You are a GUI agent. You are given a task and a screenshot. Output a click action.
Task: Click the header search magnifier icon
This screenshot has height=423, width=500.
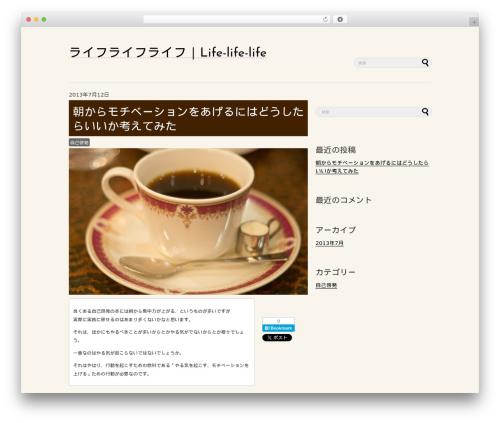tap(425, 62)
